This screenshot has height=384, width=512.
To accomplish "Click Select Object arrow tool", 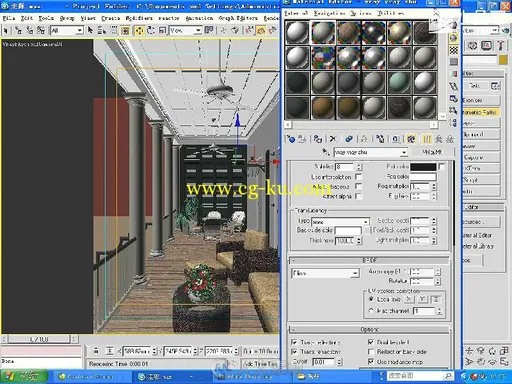I will point(90,31).
